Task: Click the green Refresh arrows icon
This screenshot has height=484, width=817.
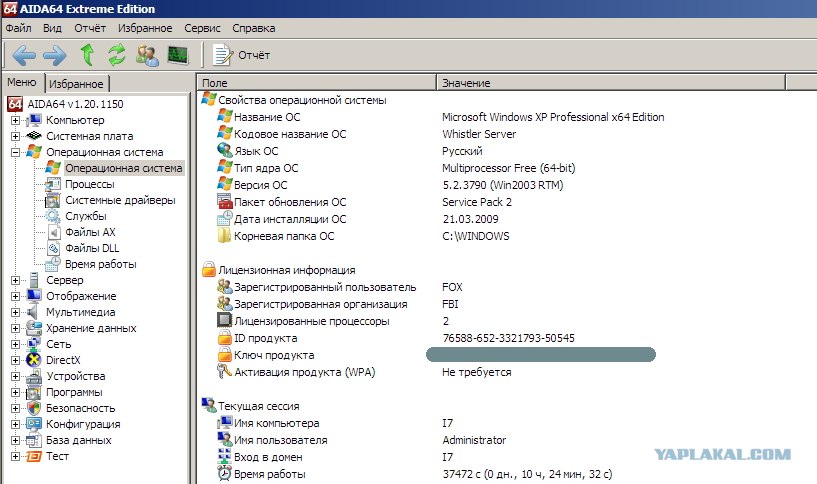Action: click(x=117, y=55)
